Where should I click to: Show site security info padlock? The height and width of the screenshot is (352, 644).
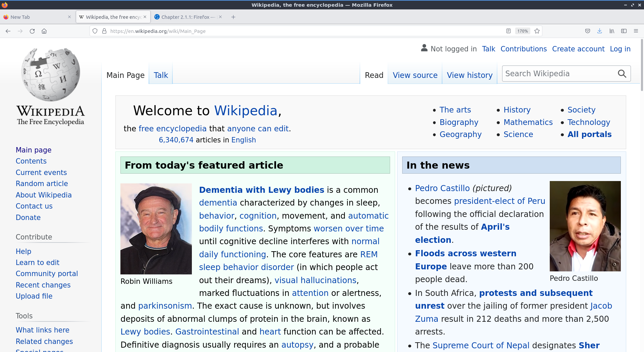click(x=104, y=31)
